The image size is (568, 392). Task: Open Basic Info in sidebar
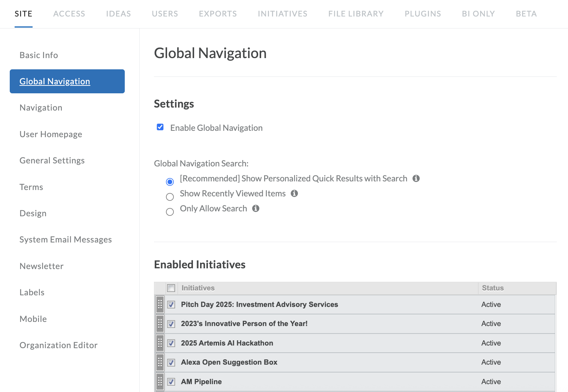pyautogui.click(x=39, y=55)
